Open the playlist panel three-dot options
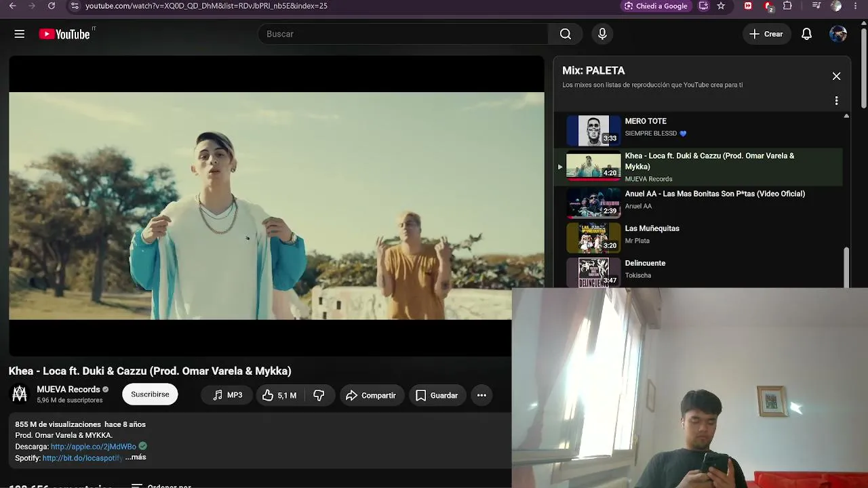The height and width of the screenshot is (488, 868). [x=836, y=101]
